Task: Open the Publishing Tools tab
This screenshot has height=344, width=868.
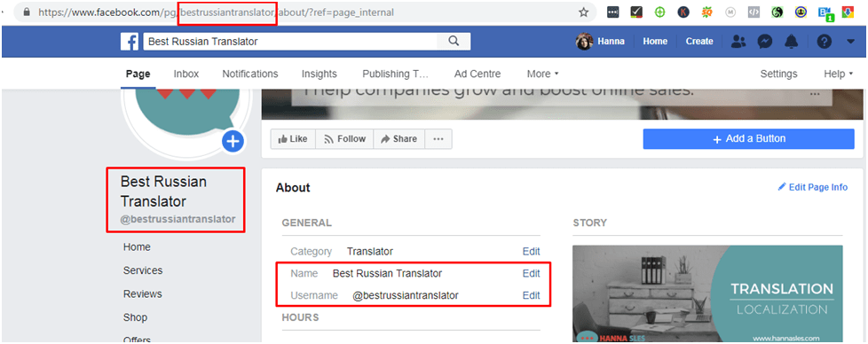Action: [x=395, y=74]
